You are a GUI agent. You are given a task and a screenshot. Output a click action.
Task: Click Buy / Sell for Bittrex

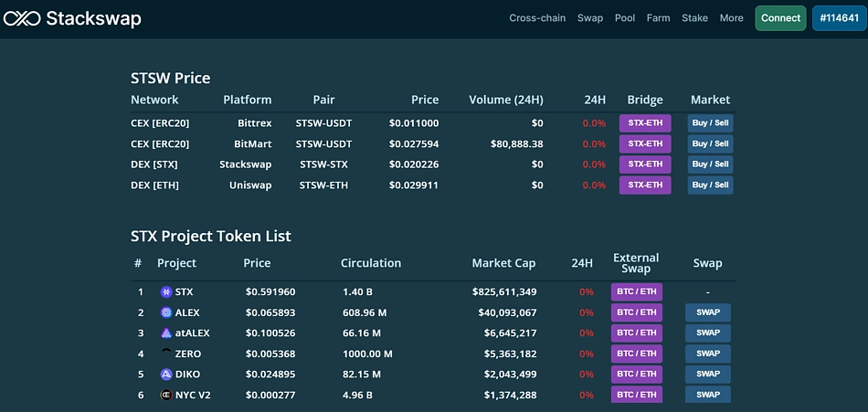(710, 123)
